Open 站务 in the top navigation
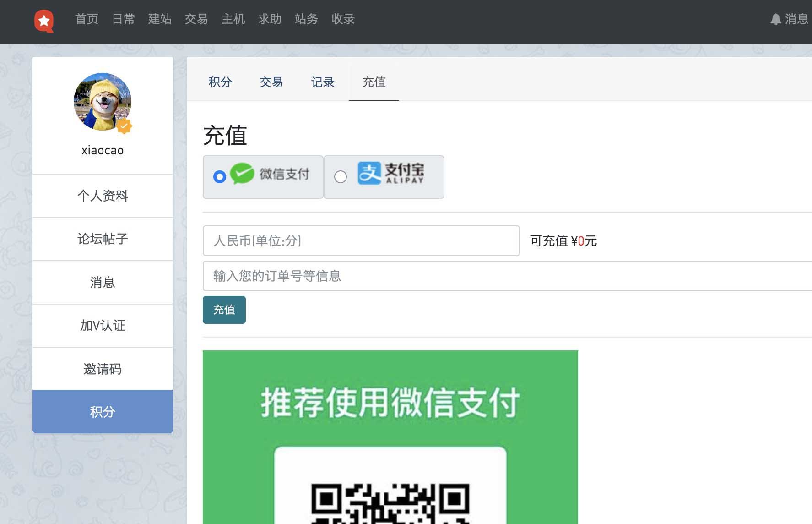 pyautogui.click(x=306, y=19)
